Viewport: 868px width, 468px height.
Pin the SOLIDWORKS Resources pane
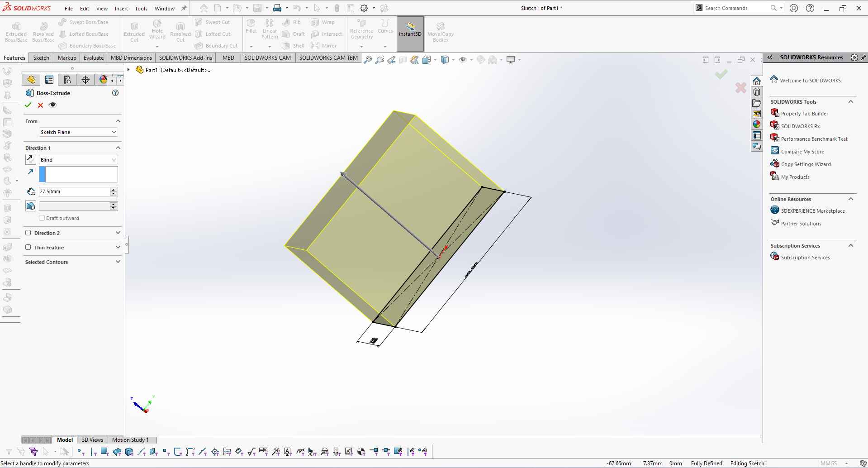(863, 57)
